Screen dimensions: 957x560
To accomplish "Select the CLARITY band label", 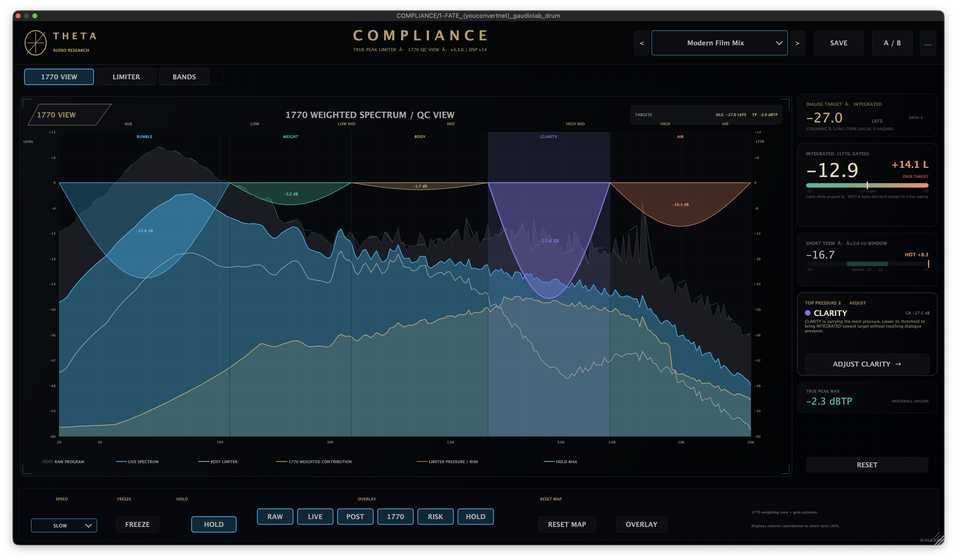I will [549, 137].
